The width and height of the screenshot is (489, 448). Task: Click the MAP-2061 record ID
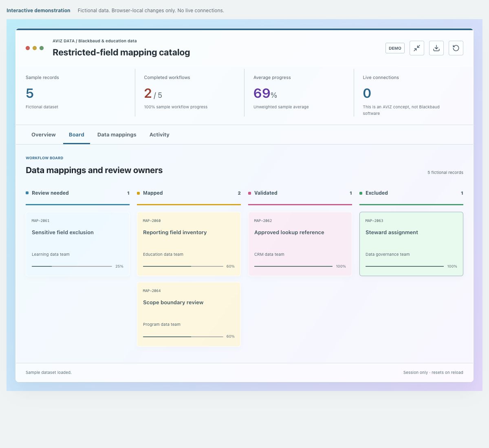click(x=41, y=221)
